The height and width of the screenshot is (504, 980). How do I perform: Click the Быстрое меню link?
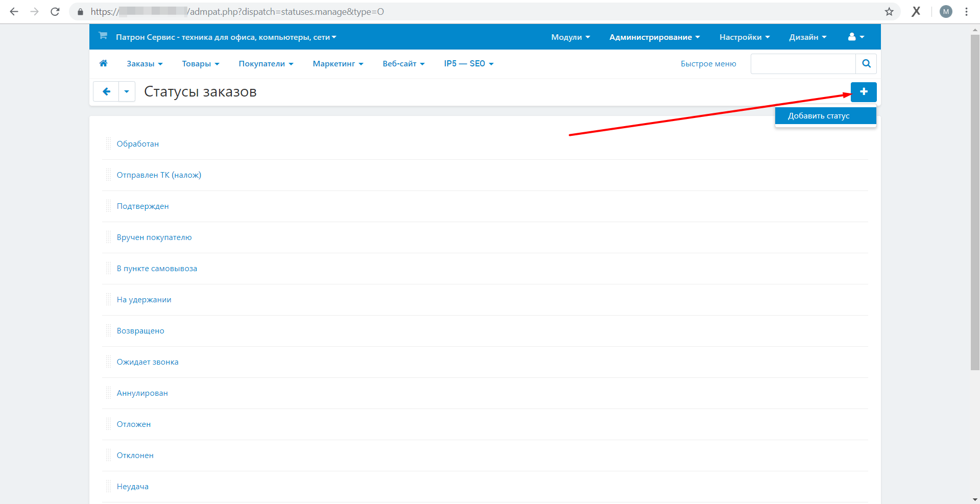pos(708,63)
